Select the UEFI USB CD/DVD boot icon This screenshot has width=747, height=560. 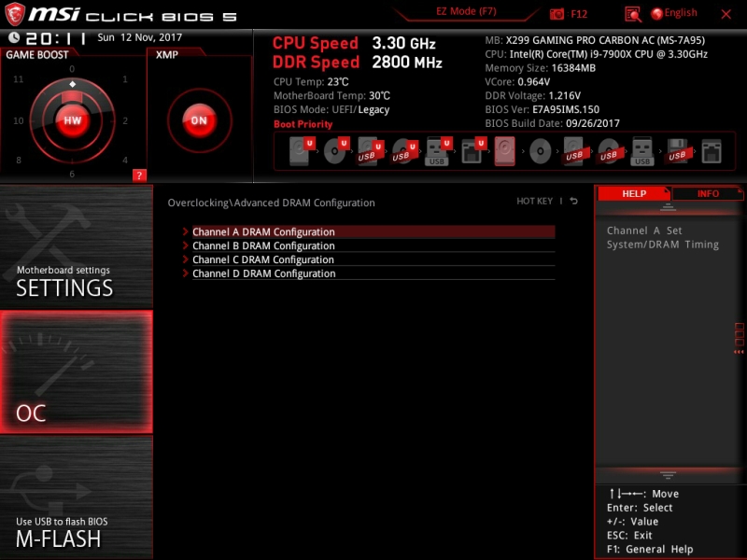(x=404, y=151)
